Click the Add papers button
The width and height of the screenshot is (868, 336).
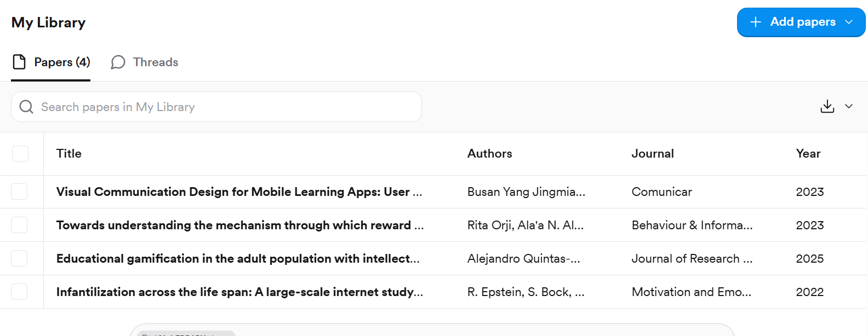tap(801, 22)
